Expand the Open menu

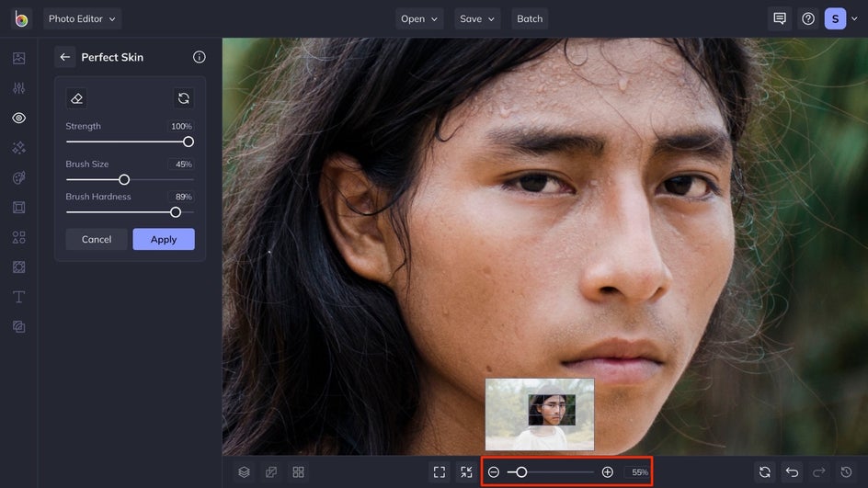tap(419, 18)
